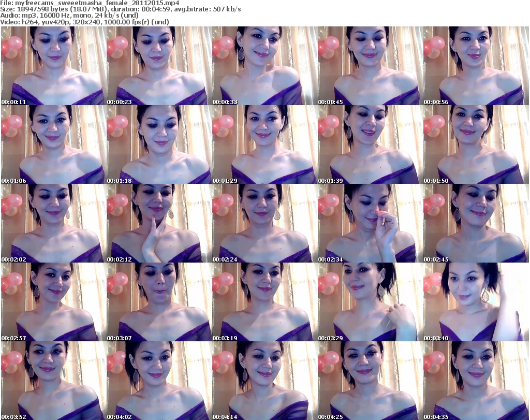530x420 pixels.
Task: Click the thumbnail frame at 00:04:14
Action: 264,381
